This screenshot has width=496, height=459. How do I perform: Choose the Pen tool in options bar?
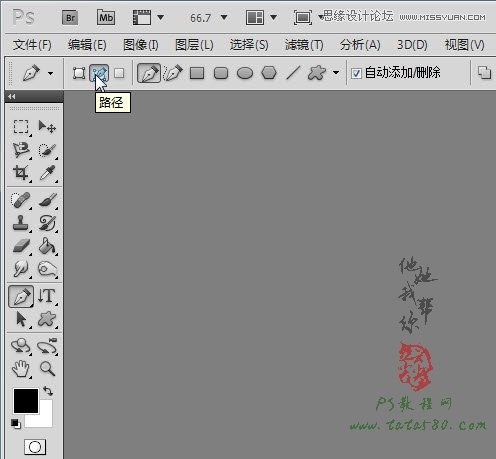click(x=149, y=73)
